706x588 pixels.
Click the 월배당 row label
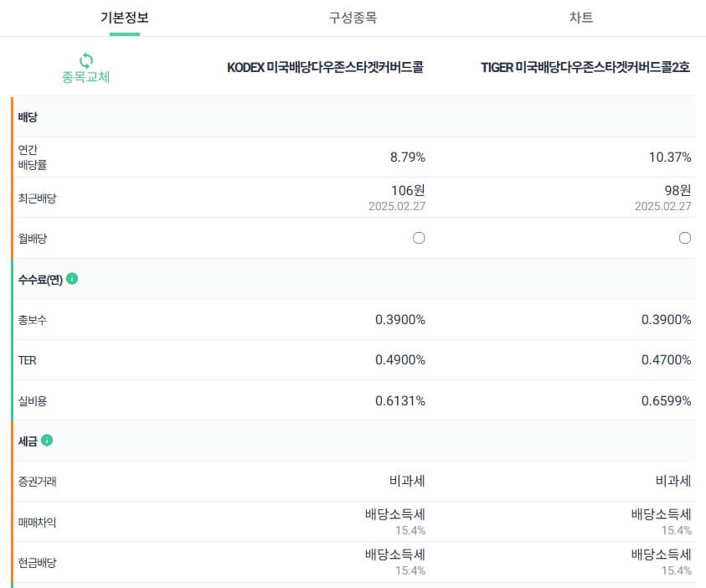pyautogui.click(x=33, y=239)
